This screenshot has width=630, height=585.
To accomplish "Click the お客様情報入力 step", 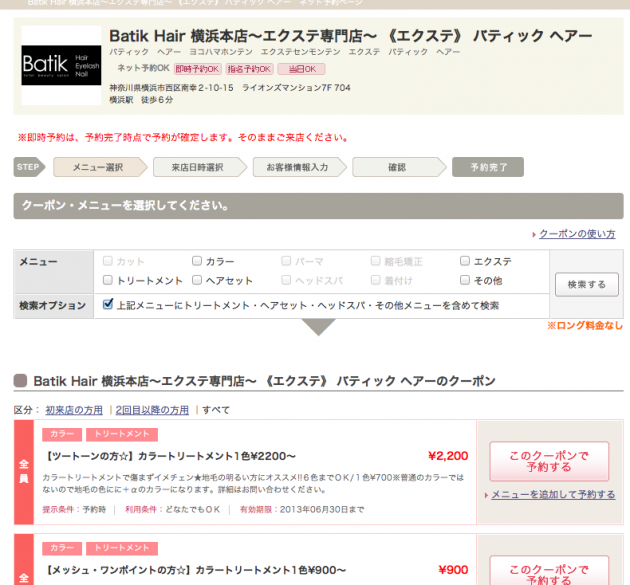I will click(299, 167).
